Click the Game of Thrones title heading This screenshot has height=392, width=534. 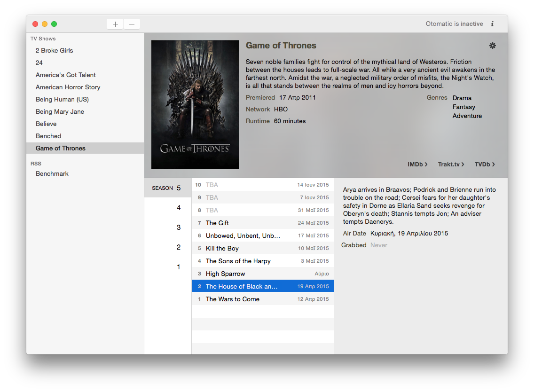[281, 46]
